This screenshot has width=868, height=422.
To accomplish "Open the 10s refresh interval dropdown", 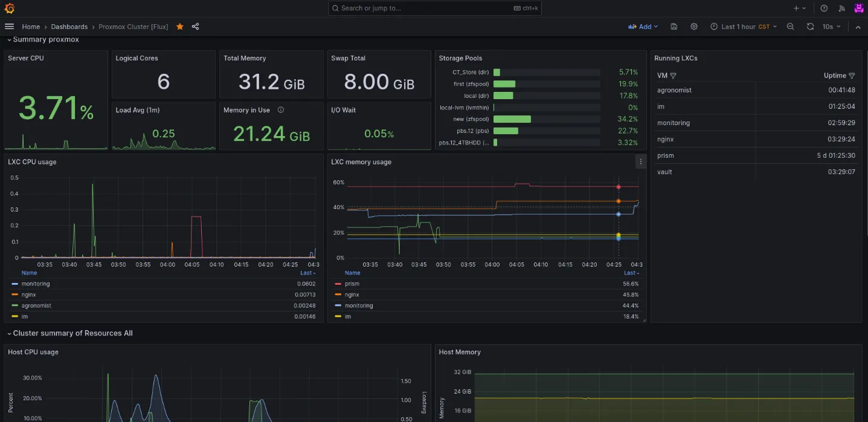I will point(831,27).
